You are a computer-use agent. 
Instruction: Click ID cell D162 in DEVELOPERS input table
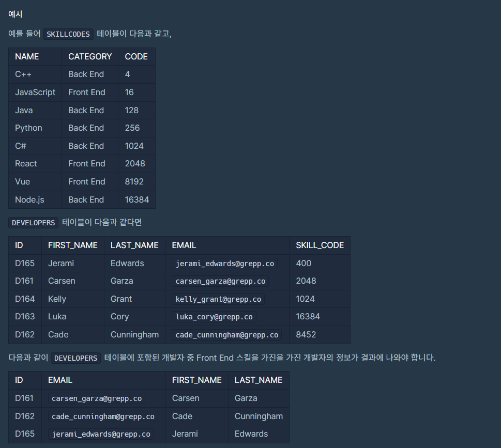point(25,335)
